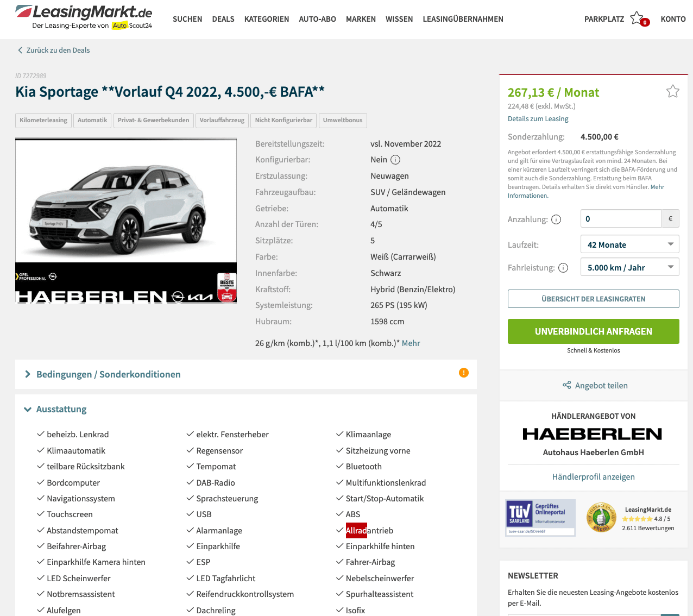Click the Nicht Konfigurierbar tag
This screenshot has width=693, height=616.
pos(283,120)
